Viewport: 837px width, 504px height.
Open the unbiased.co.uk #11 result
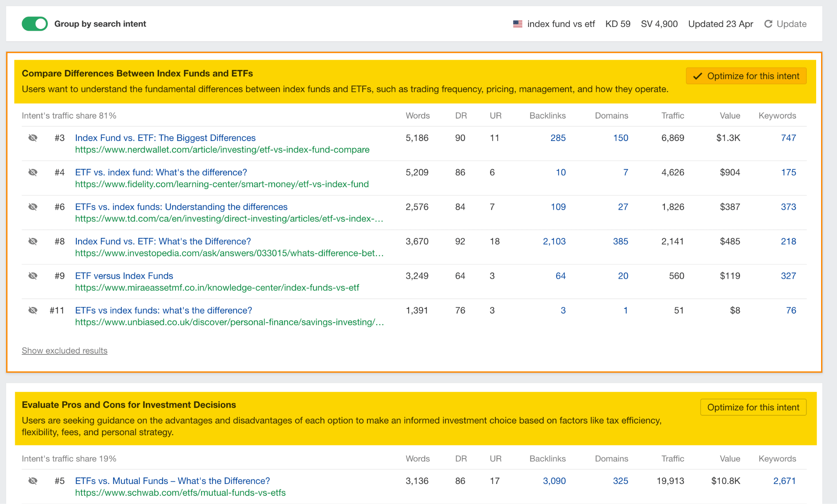[x=163, y=310]
